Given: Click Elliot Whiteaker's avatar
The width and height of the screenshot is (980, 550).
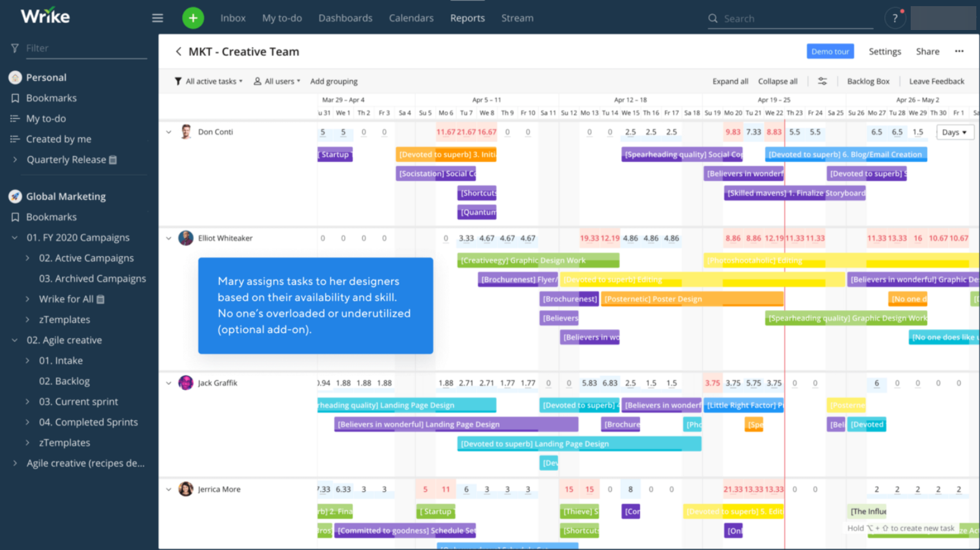Looking at the screenshot, I should (x=186, y=238).
